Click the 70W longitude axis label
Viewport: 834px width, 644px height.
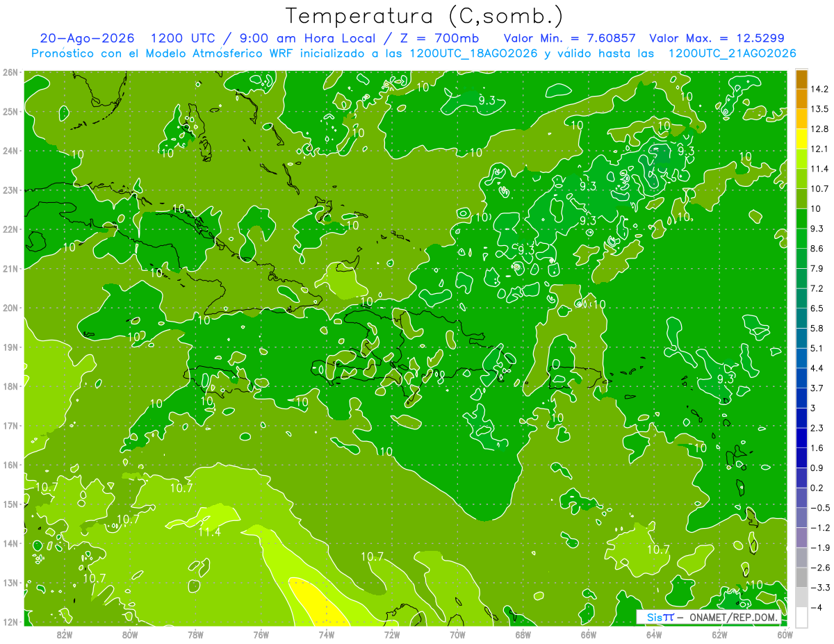(x=457, y=634)
